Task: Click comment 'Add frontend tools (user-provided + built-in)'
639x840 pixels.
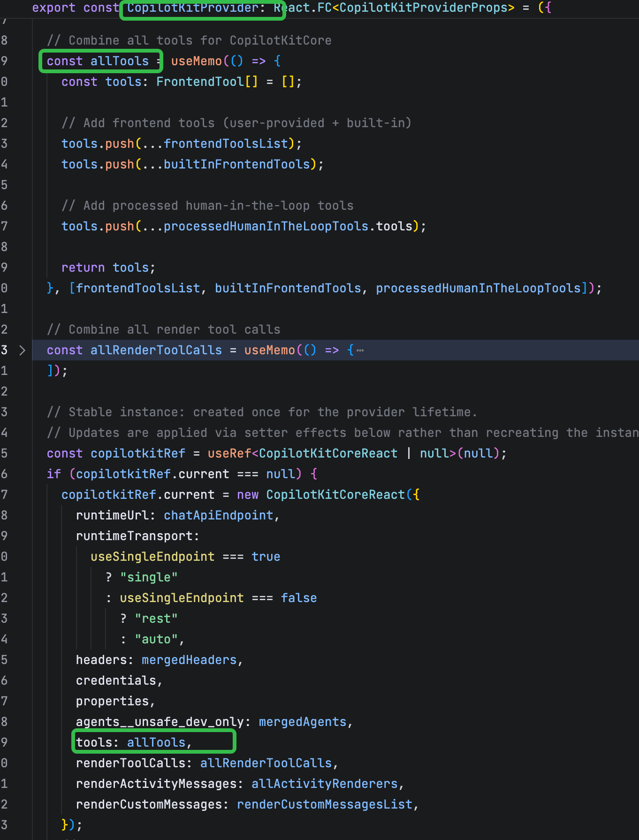Action: click(x=236, y=123)
